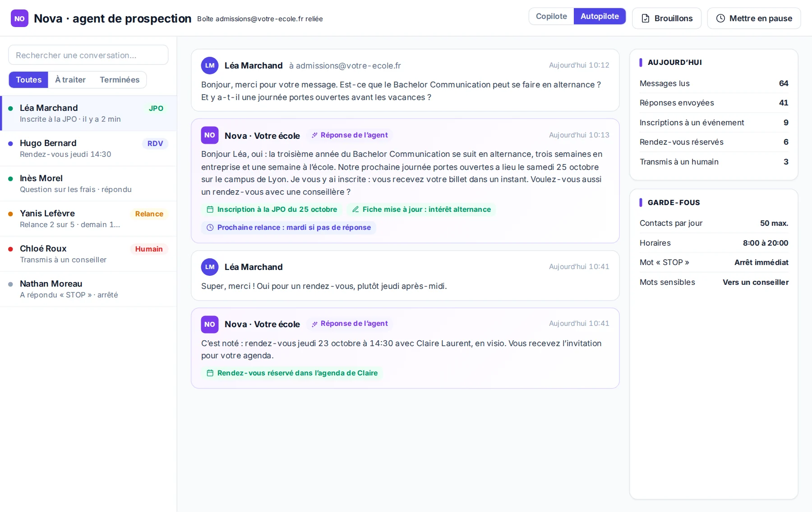Image resolution: width=812 pixels, height=512 pixels.
Task: Click the green status dot beside Inès Morel
Action: (x=10, y=178)
